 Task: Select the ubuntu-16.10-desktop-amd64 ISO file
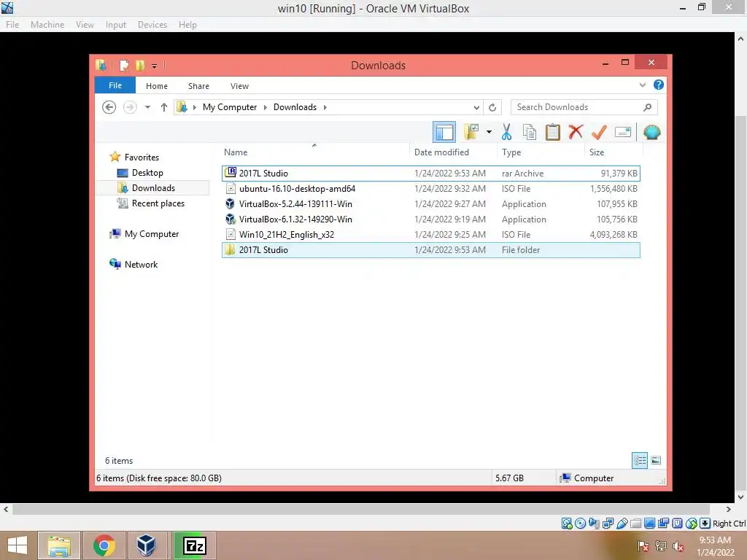(x=430, y=189)
